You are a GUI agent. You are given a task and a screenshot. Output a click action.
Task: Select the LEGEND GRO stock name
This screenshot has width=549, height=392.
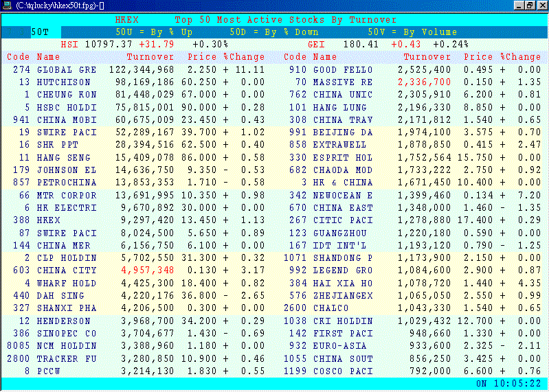pyautogui.click(x=343, y=270)
